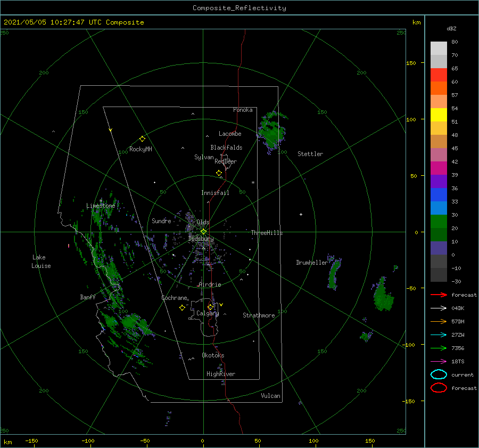Click the magenta swatch between 42 and 39
The image size is (479, 448).
(x=439, y=168)
